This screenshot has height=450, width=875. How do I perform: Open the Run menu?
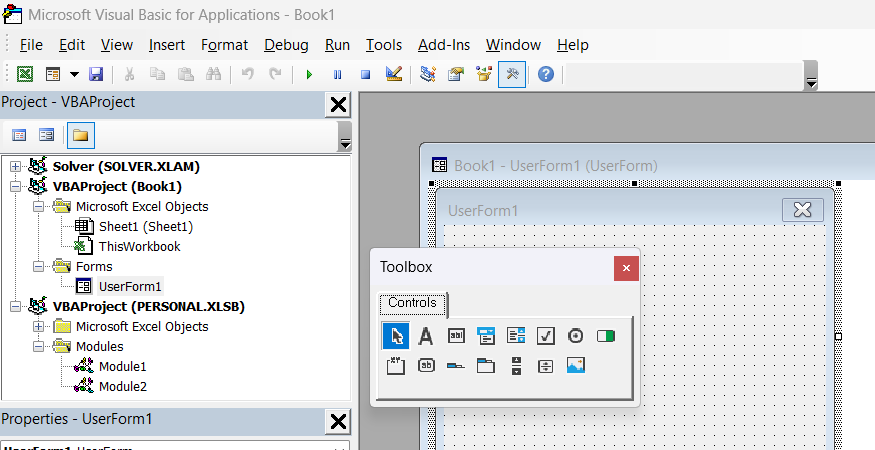click(338, 45)
